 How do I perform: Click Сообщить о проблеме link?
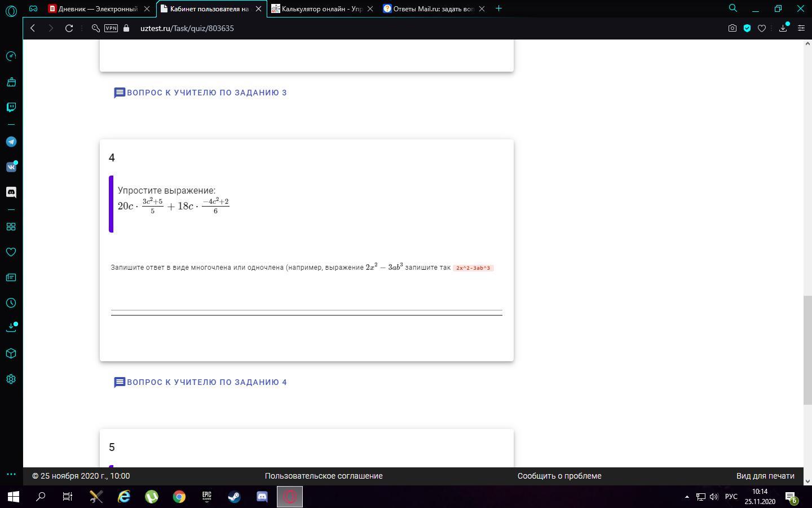coord(559,476)
